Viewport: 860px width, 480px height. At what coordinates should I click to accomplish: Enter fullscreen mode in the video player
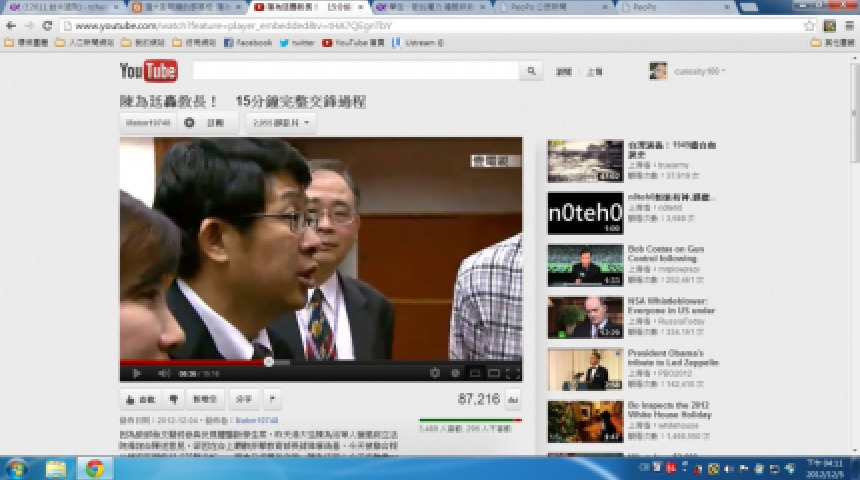512,373
